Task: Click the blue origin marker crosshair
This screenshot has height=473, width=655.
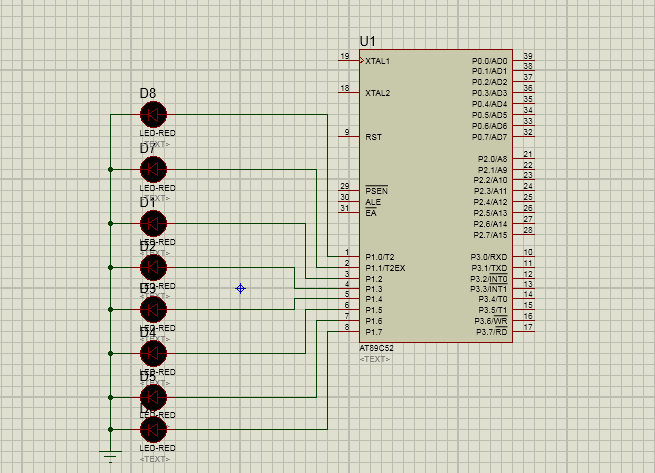Action: pyautogui.click(x=240, y=288)
